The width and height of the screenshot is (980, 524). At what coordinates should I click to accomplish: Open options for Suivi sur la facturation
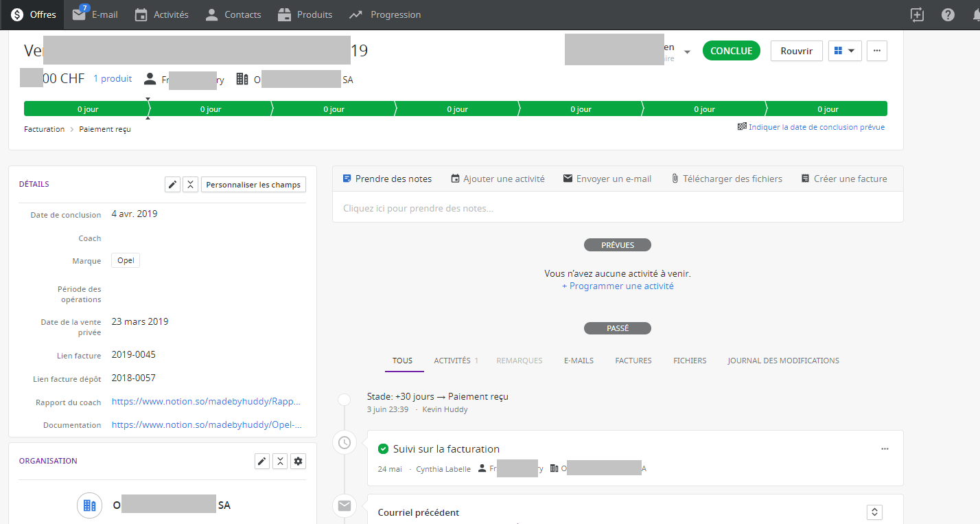885,449
